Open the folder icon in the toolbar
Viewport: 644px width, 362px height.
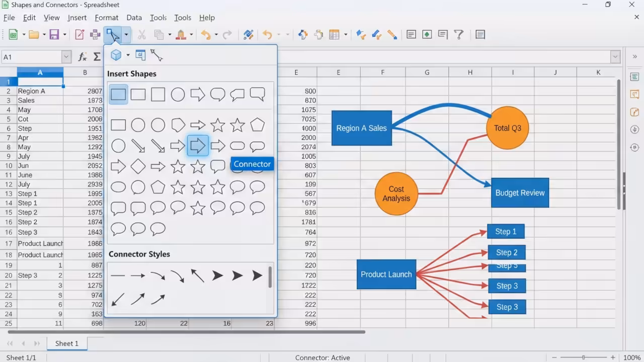pyautogui.click(x=34, y=35)
